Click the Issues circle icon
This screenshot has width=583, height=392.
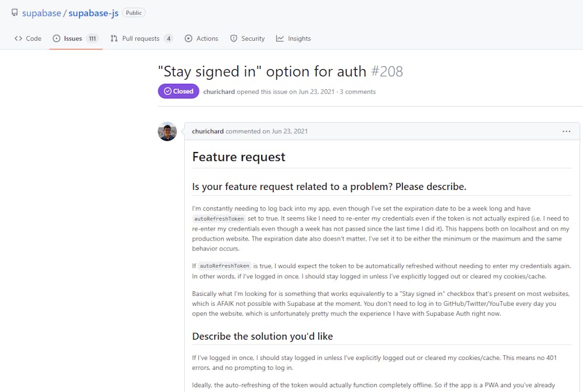tap(57, 38)
